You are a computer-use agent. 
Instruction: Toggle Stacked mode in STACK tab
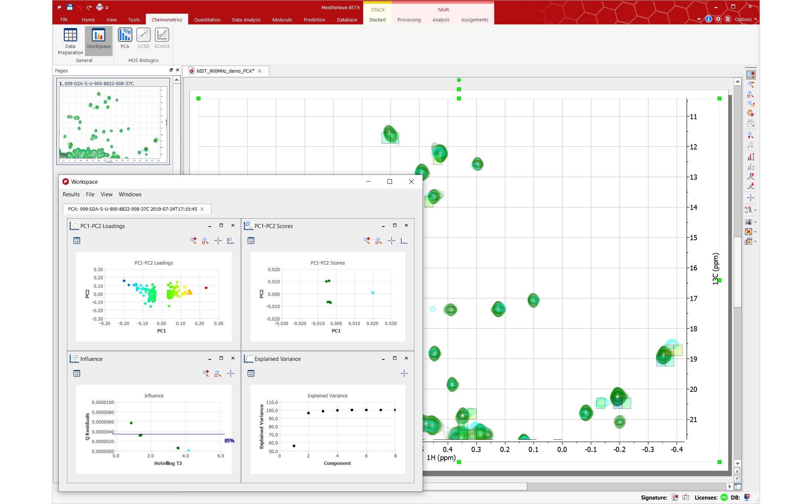(377, 20)
